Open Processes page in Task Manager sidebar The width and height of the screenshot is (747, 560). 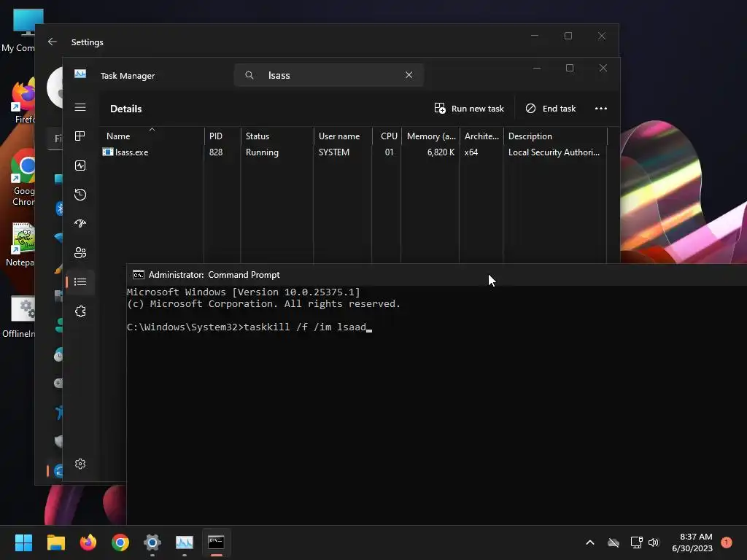coord(80,136)
